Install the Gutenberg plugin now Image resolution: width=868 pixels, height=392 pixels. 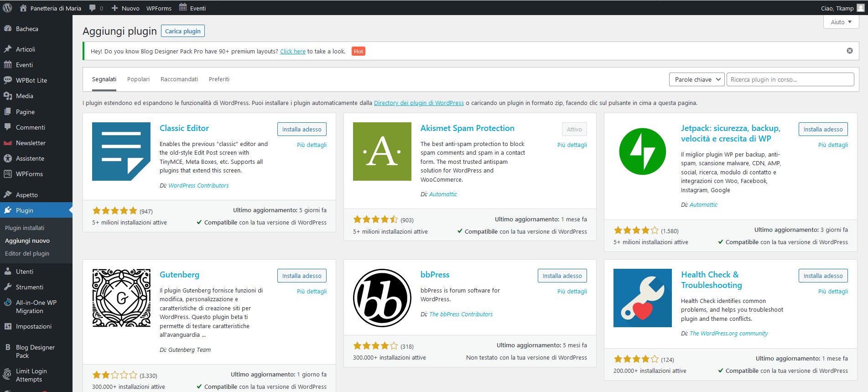tap(301, 276)
